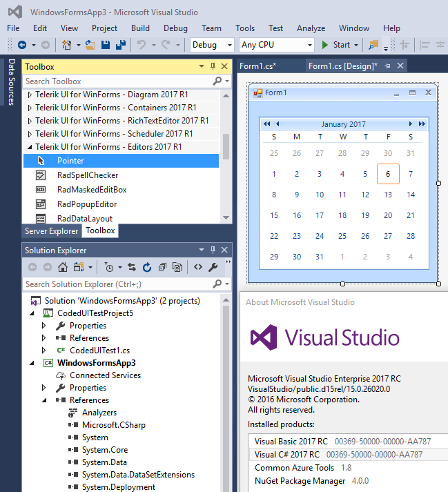Image resolution: width=448 pixels, height=492 pixels.
Task: Expand CodedUITest1.cs node
Action: [x=44, y=350]
